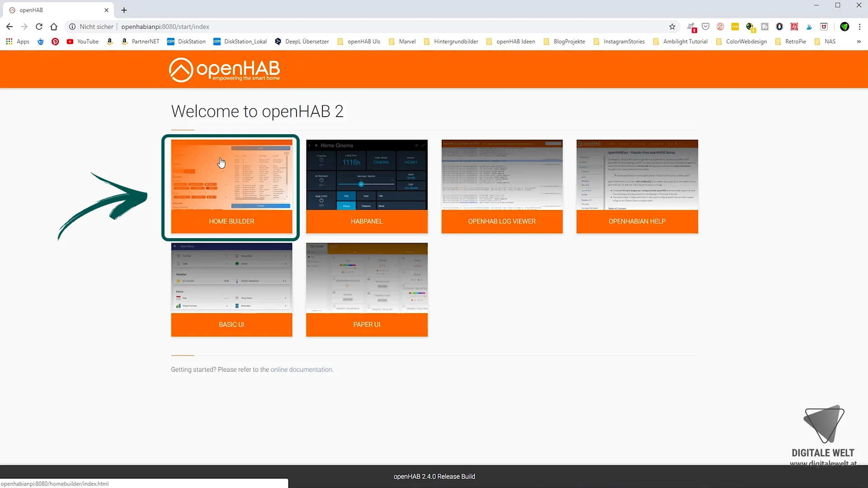868x488 pixels.
Task: Open the Pinterest bookmark icon
Action: [x=55, y=42]
